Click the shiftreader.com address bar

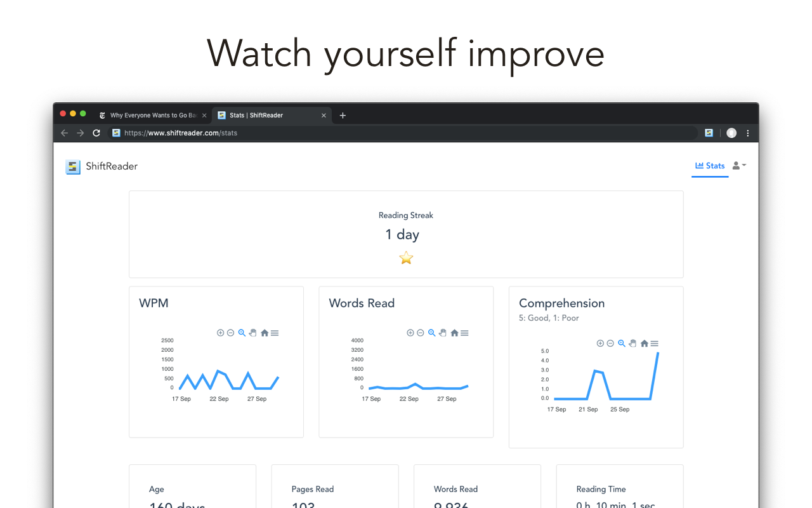click(x=403, y=133)
